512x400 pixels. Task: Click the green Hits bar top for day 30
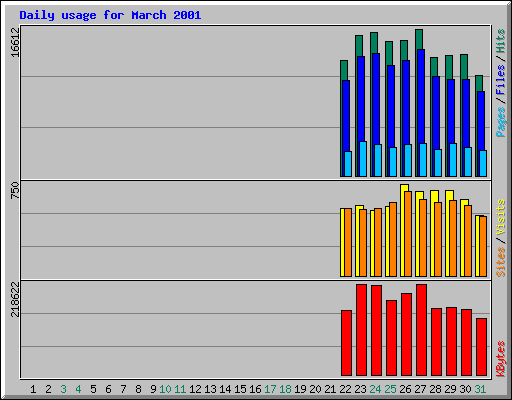click(x=464, y=67)
